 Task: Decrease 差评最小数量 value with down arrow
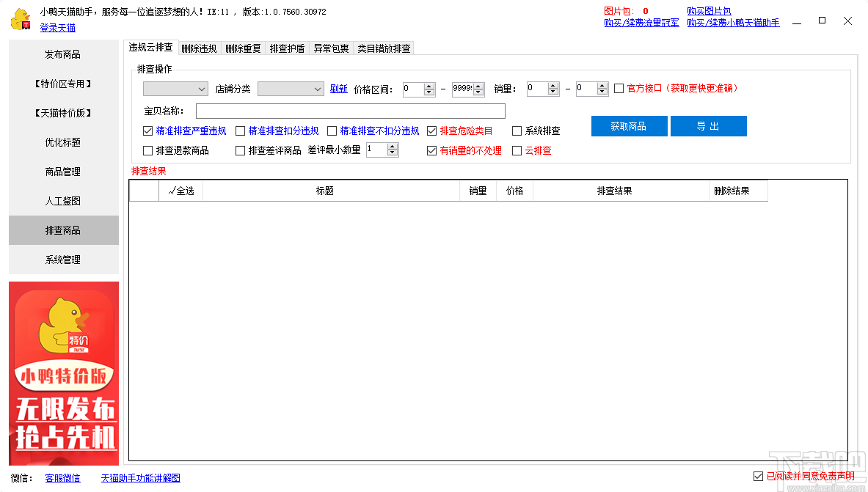pyautogui.click(x=393, y=153)
